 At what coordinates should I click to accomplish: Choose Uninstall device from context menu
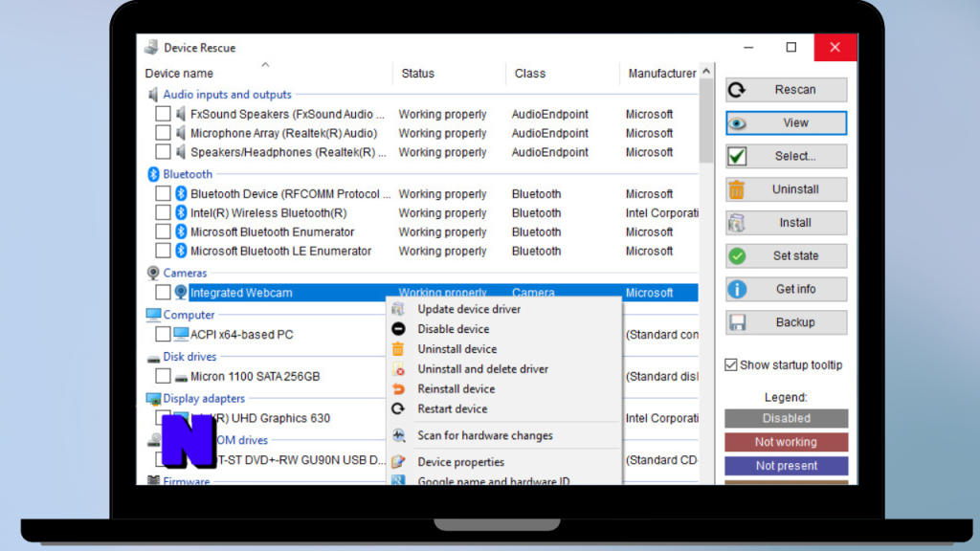pos(503,348)
